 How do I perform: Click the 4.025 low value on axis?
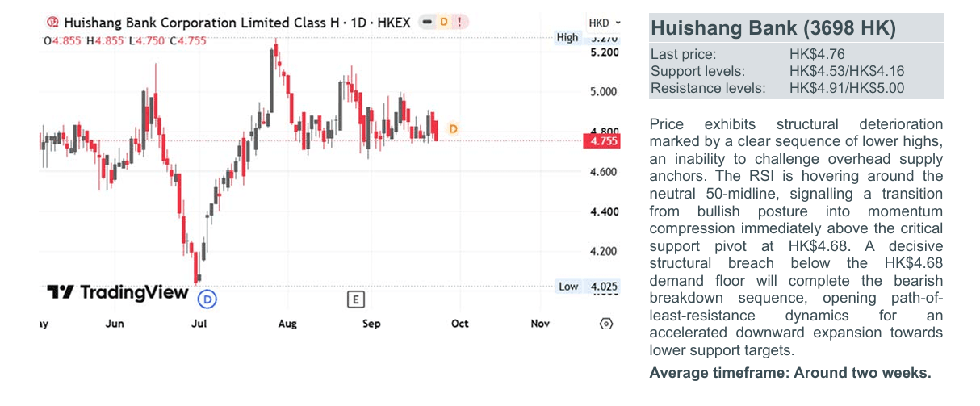(x=605, y=287)
